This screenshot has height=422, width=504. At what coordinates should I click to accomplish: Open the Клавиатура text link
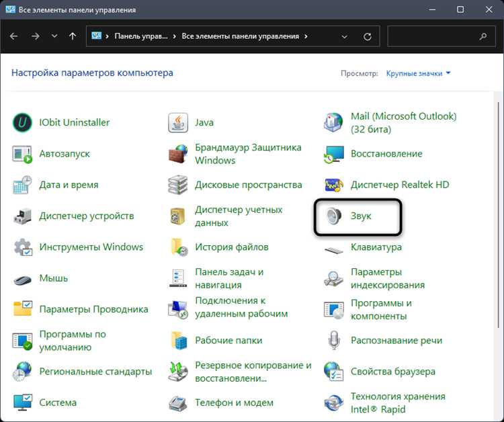[x=376, y=247]
